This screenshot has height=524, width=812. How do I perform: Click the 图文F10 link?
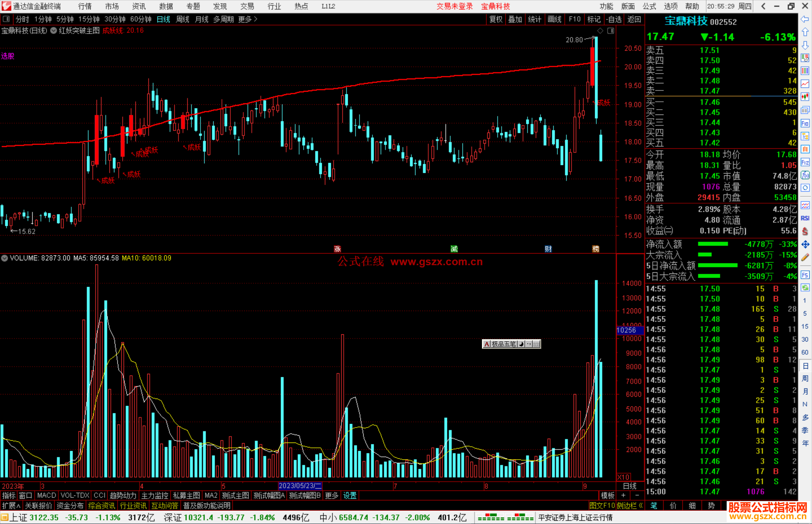602,506
